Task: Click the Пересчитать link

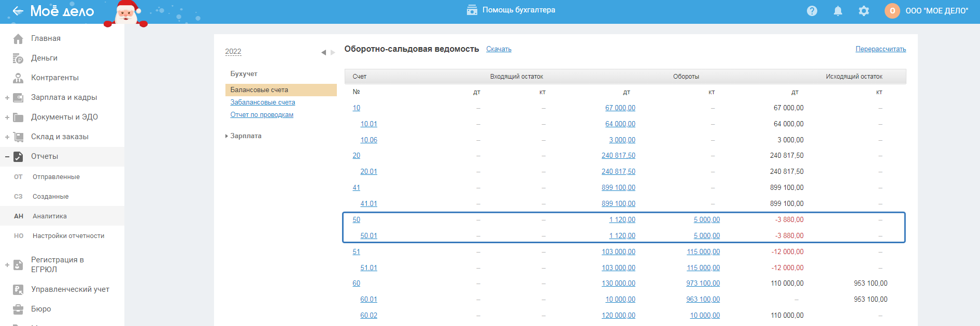Action: click(x=880, y=49)
